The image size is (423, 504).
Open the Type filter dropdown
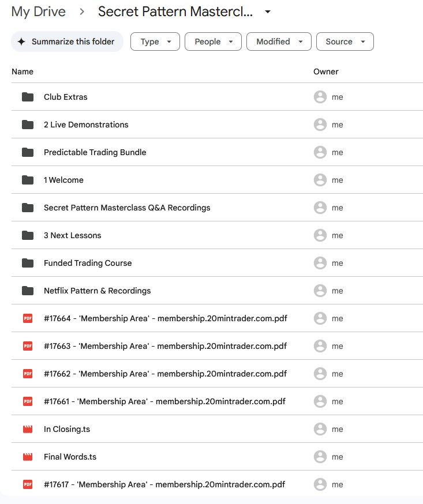click(x=155, y=42)
